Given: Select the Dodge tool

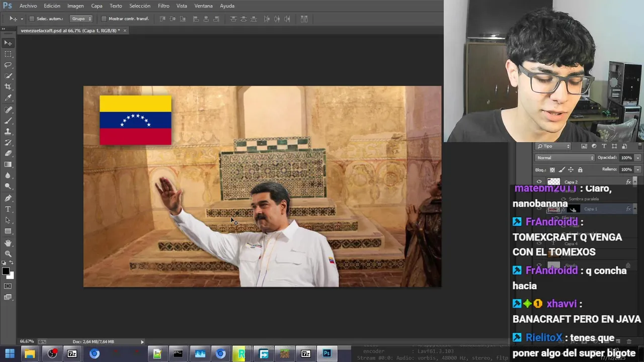Looking at the screenshot, I should (8, 186).
